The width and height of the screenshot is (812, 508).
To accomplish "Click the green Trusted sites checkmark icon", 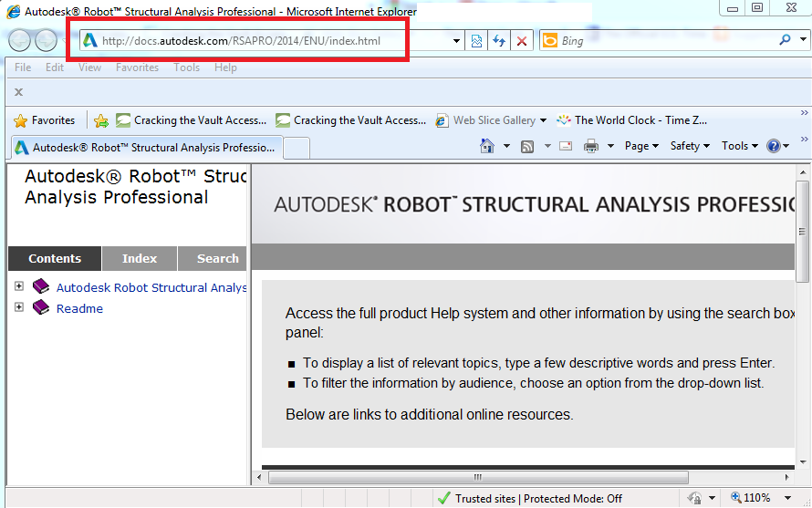I will click(x=443, y=498).
